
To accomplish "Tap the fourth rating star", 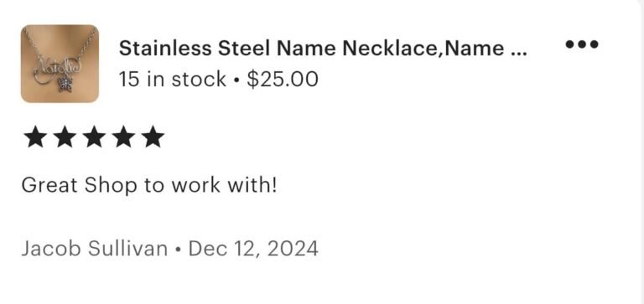I will (x=124, y=137).
